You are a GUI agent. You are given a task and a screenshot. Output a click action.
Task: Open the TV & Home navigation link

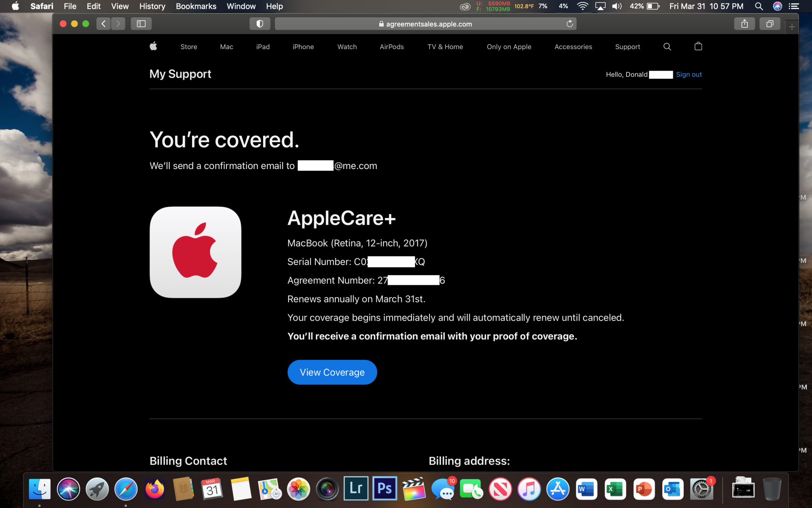(x=445, y=47)
